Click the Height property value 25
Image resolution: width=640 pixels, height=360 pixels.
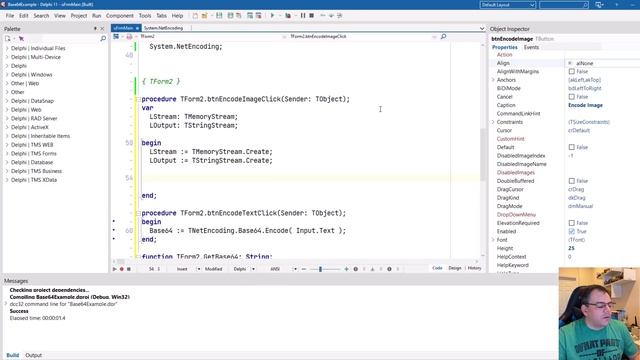(x=571, y=248)
